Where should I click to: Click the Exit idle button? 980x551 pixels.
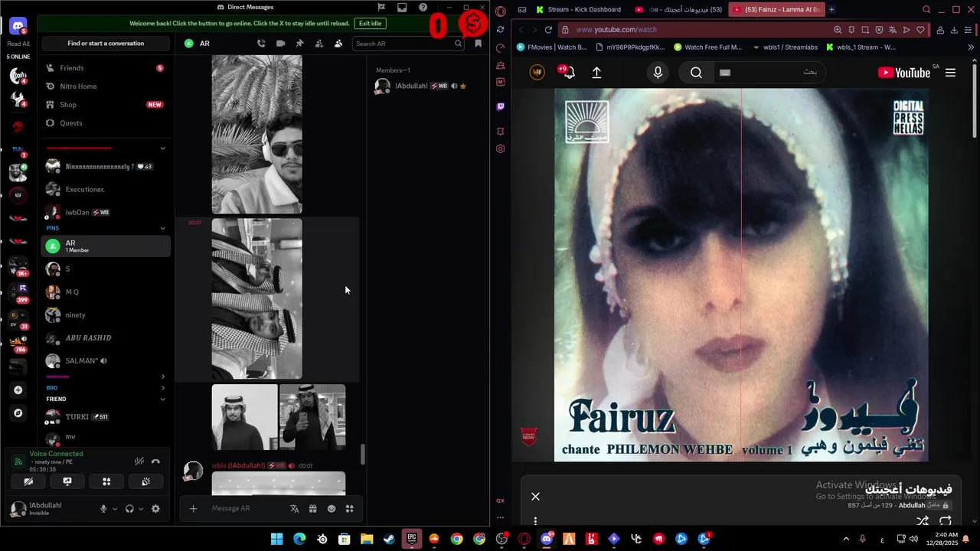[370, 24]
